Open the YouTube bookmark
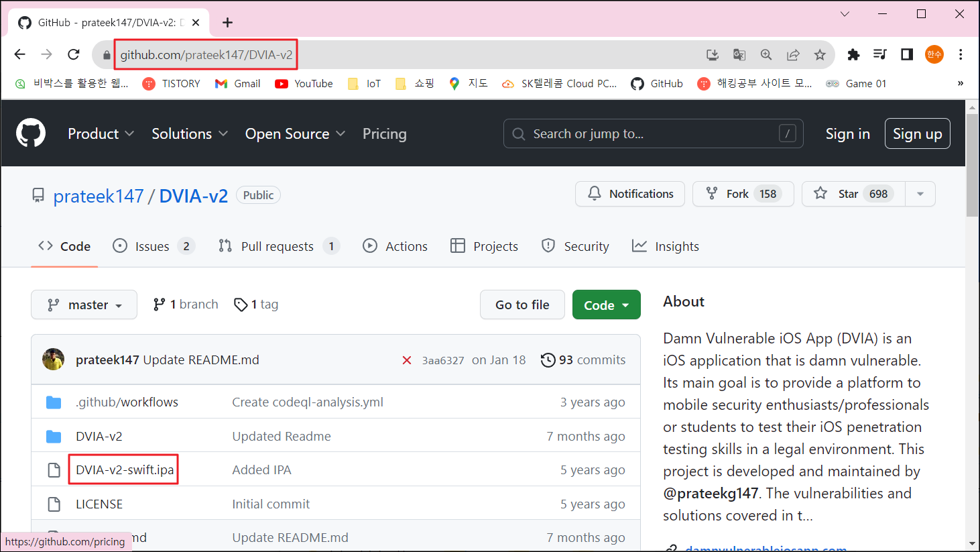 click(x=304, y=83)
